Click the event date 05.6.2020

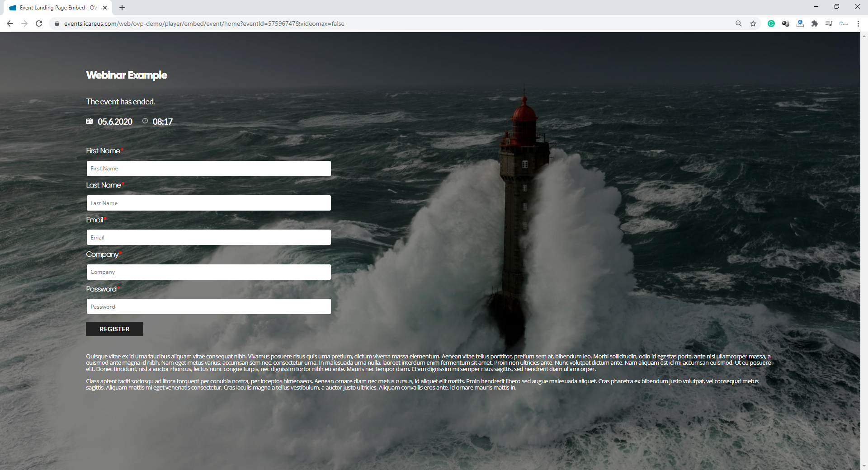coord(115,122)
